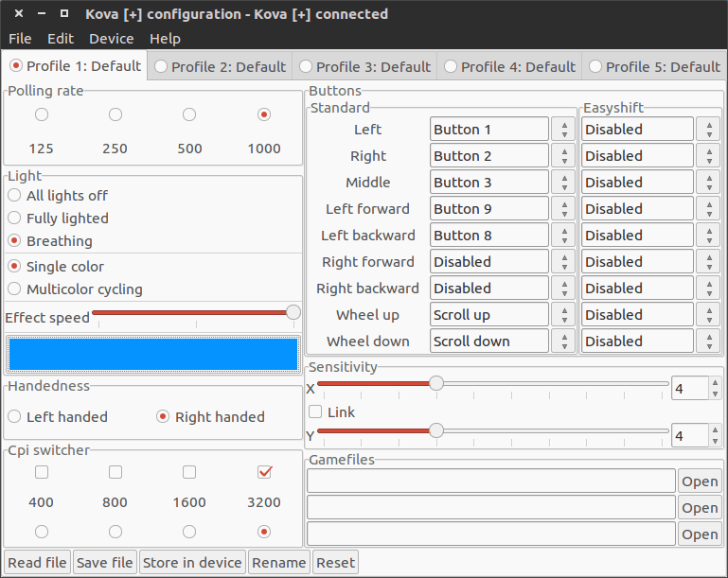This screenshot has height=578, width=728.
Task: Open the Right button Standard dropdown
Action: 489,156
